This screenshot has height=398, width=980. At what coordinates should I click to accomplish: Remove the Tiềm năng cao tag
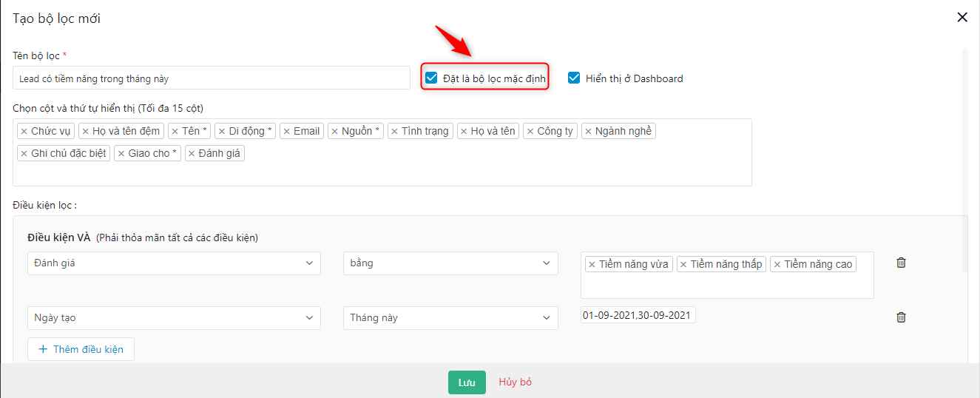pyautogui.click(x=777, y=265)
